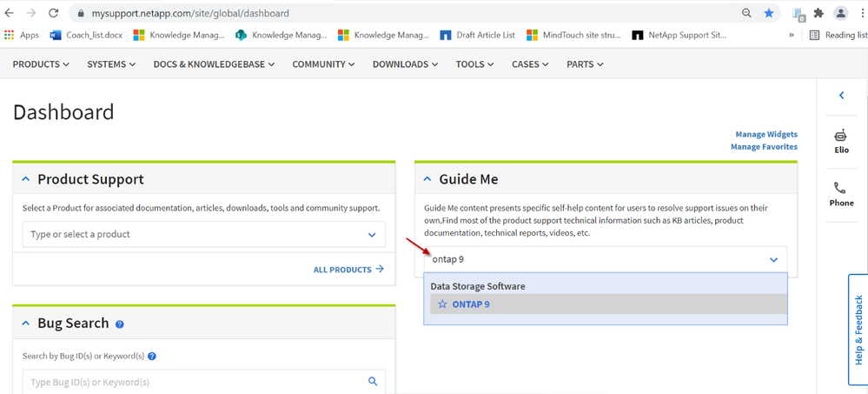Open the DOWNLOADS menu

pyautogui.click(x=405, y=64)
